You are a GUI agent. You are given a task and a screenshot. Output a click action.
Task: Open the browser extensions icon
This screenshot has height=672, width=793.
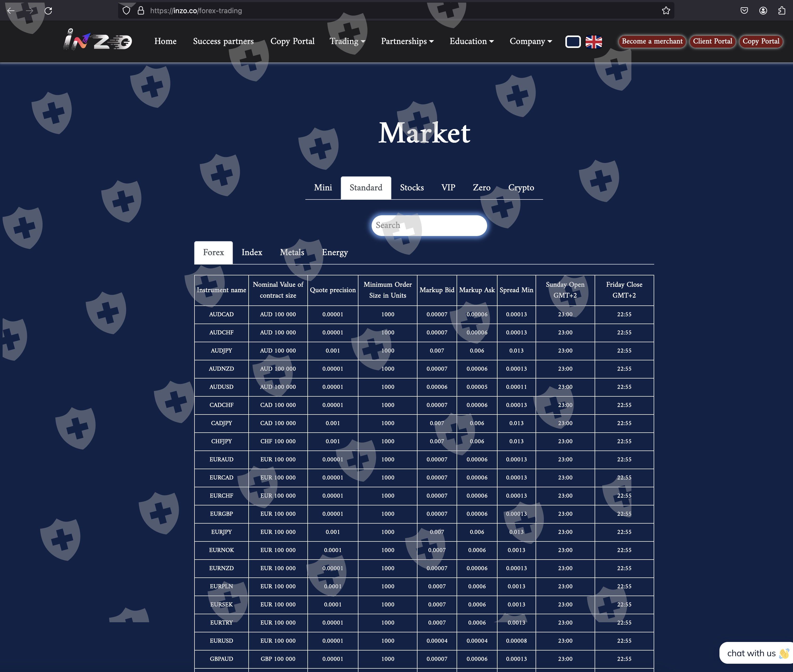(x=782, y=11)
